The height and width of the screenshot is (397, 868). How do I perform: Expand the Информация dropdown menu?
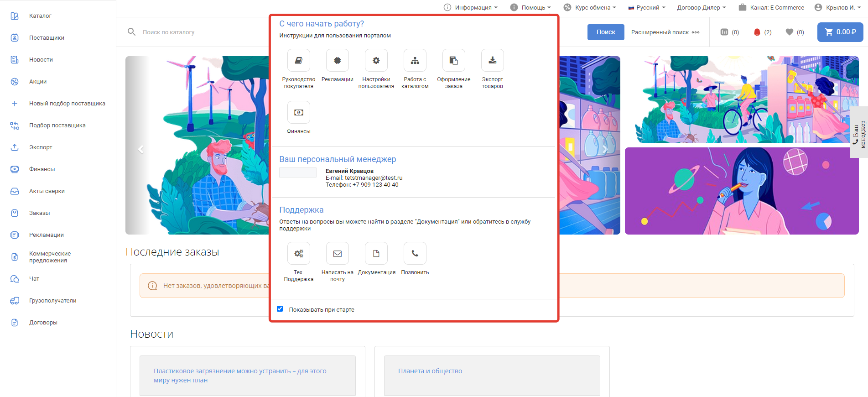click(x=470, y=7)
